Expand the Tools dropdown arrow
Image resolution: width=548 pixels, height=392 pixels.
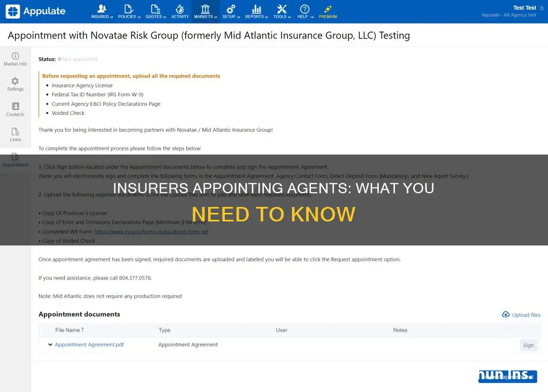click(290, 17)
